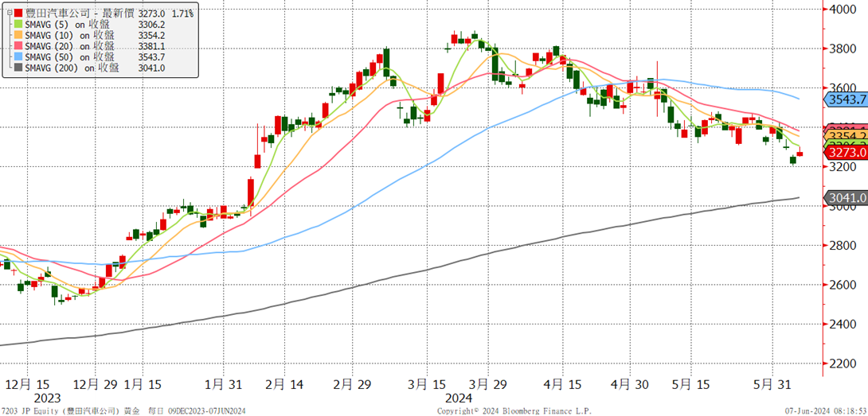Click the 07-Jun-2024 08:18:53 timestamp
Screen dimensions: 868x416
[827, 411]
